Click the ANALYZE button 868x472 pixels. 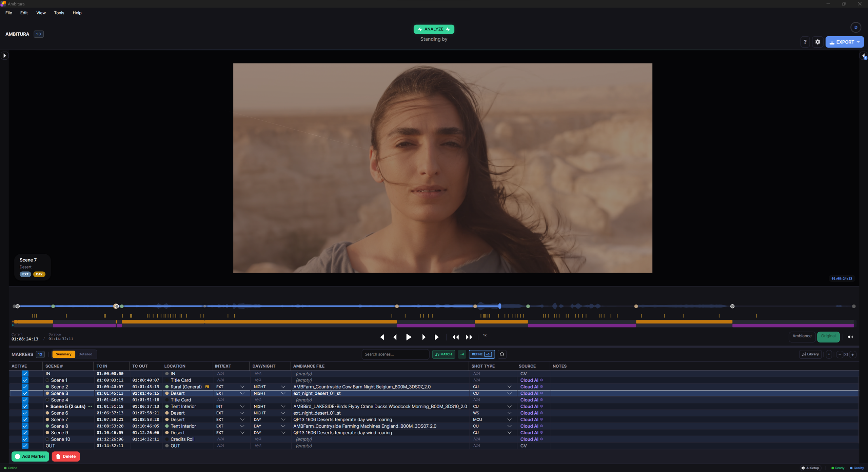point(434,29)
